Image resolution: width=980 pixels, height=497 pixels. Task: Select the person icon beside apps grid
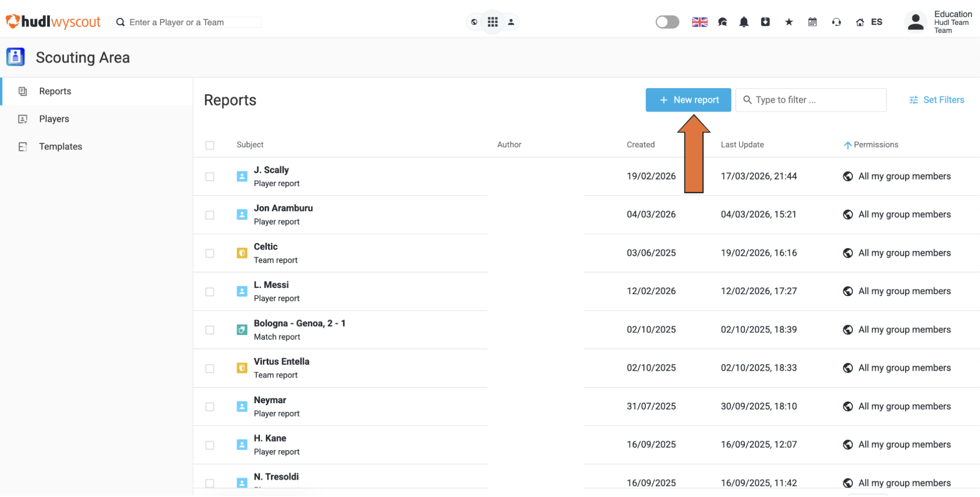[511, 22]
